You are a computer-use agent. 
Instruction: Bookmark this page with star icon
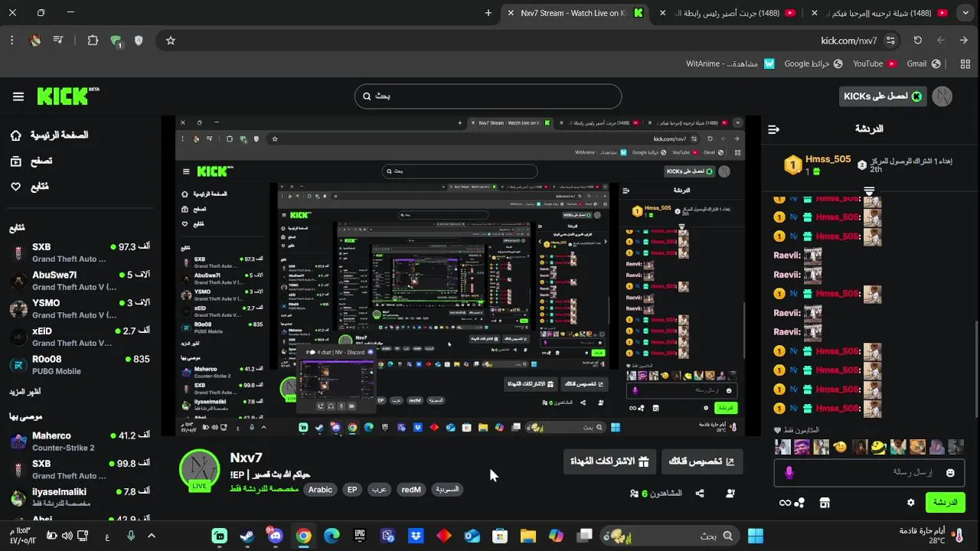[171, 41]
